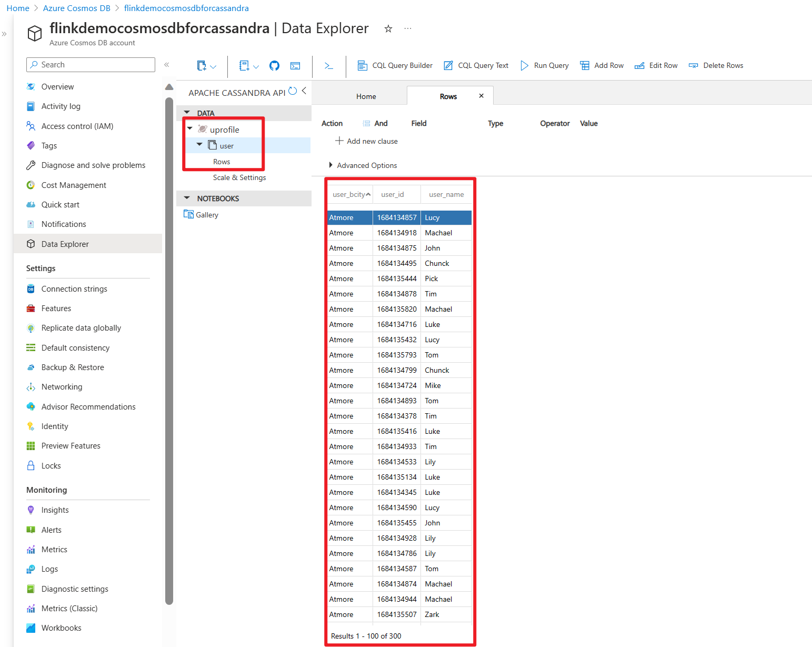Image resolution: width=812 pixels, height=647 pixels.
Task: Click Edit Row button
Action: coord(656,66)
